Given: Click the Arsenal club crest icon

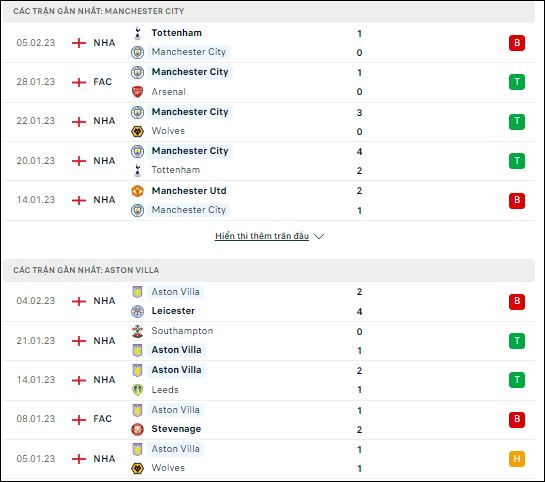Looking at the screenshot, I should click(x=138, y=92).
